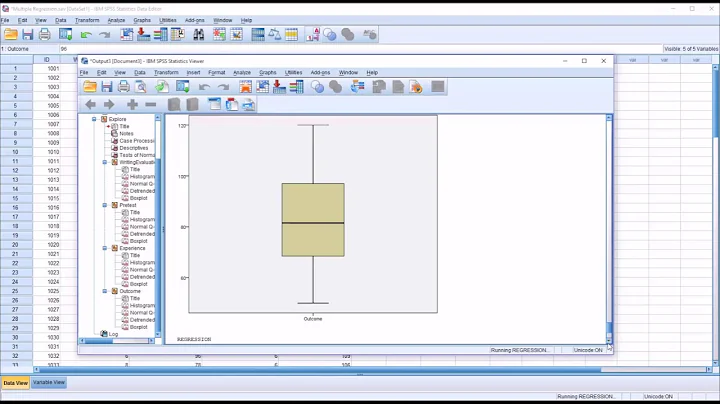Click Redo in the Viewer toolbar
This screenshot has height=404, width=720.
[x=223, y=87]
